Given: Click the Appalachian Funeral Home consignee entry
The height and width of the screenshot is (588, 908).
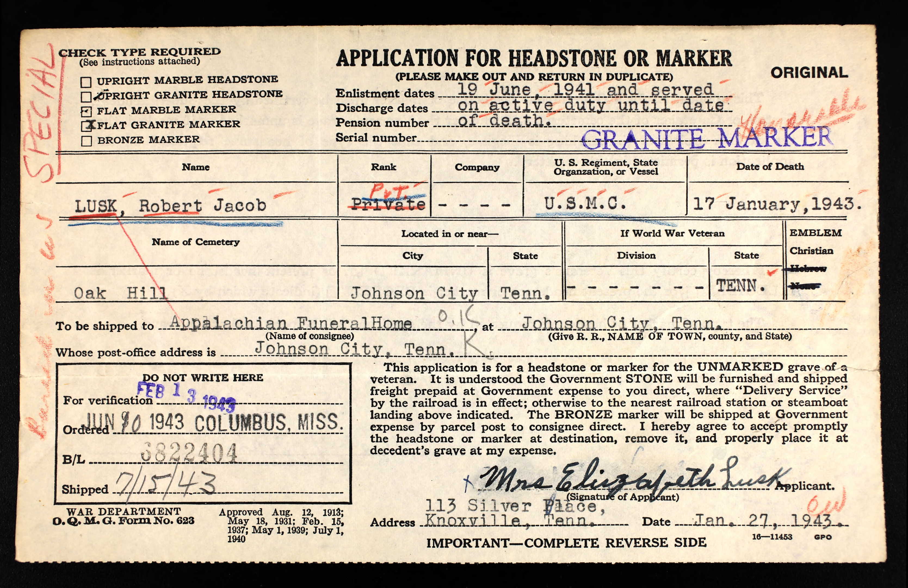Looking at the screenshot, I should point(291,323).
